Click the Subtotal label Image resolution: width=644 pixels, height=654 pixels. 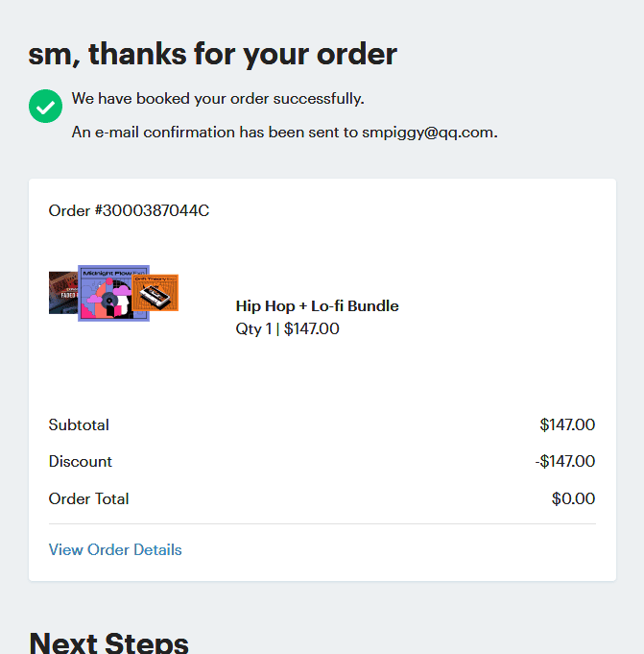click(x=79, y=424)
